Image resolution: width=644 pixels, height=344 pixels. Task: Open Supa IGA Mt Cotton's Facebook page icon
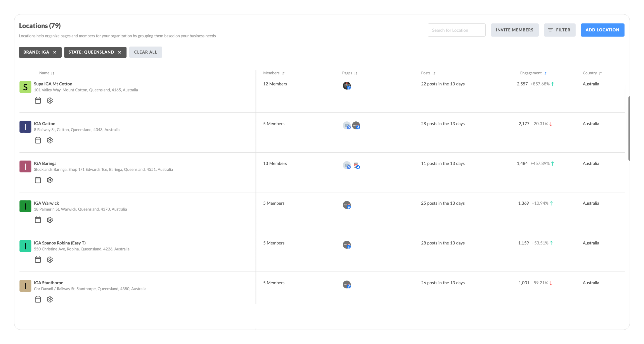click(x=346, y=85)
